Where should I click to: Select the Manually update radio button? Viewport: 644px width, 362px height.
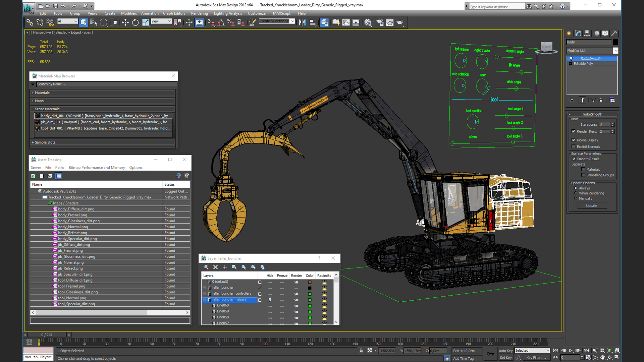[576, 198]
